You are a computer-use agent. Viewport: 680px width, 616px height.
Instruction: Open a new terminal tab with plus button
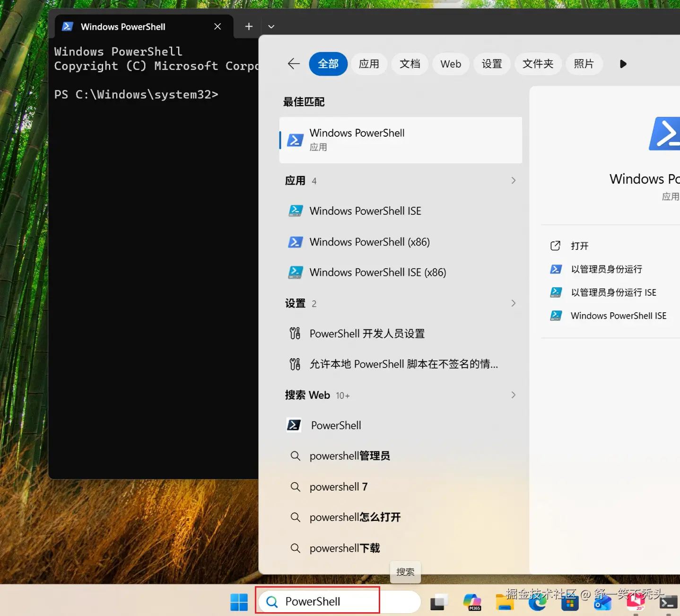(249, 26)
